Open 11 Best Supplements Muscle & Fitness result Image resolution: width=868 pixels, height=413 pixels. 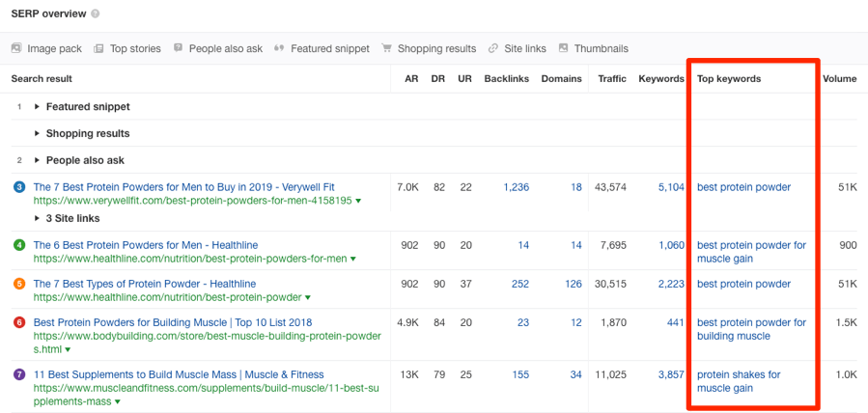tap(179, 374)
